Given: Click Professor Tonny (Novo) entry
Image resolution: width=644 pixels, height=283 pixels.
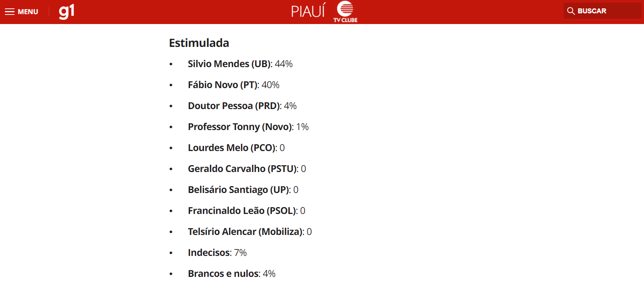Looking at the screenshot, I should [x=248, y=127].
